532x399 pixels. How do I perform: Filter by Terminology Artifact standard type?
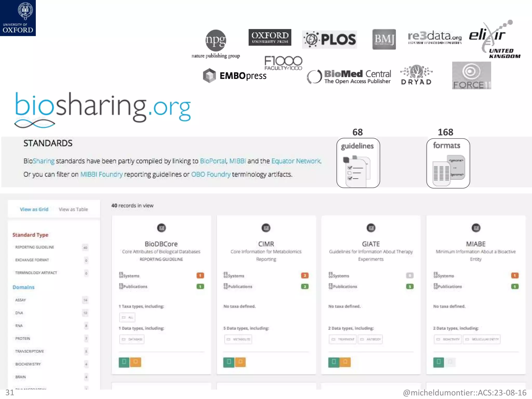pos(36,273)
